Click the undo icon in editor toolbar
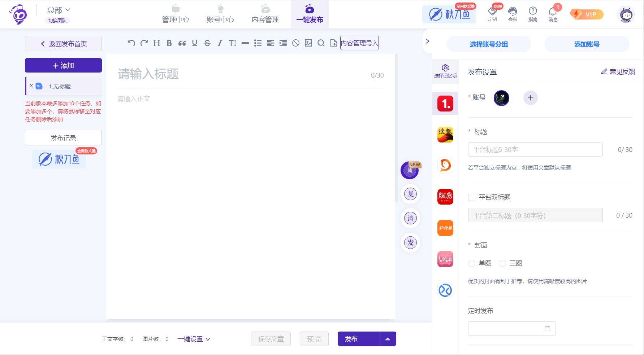The image size is (644, 355). point(131,43)
